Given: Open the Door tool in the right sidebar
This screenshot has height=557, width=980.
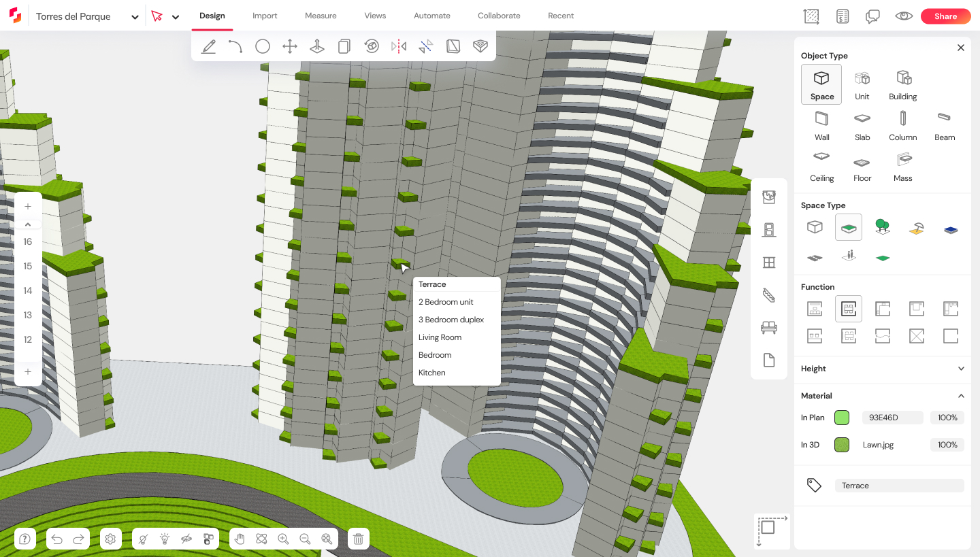Looking at the screenshot, I should [769, 230].
